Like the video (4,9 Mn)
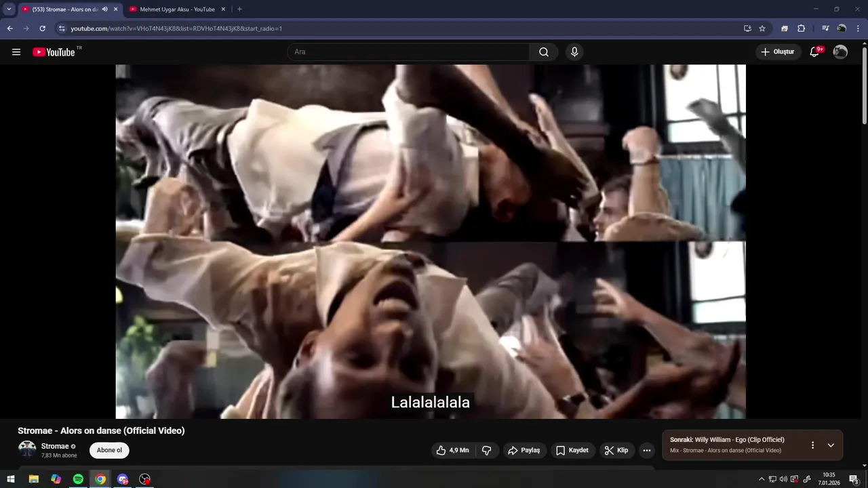The height and width of the screenshot is (488, 868). [452, 450]
